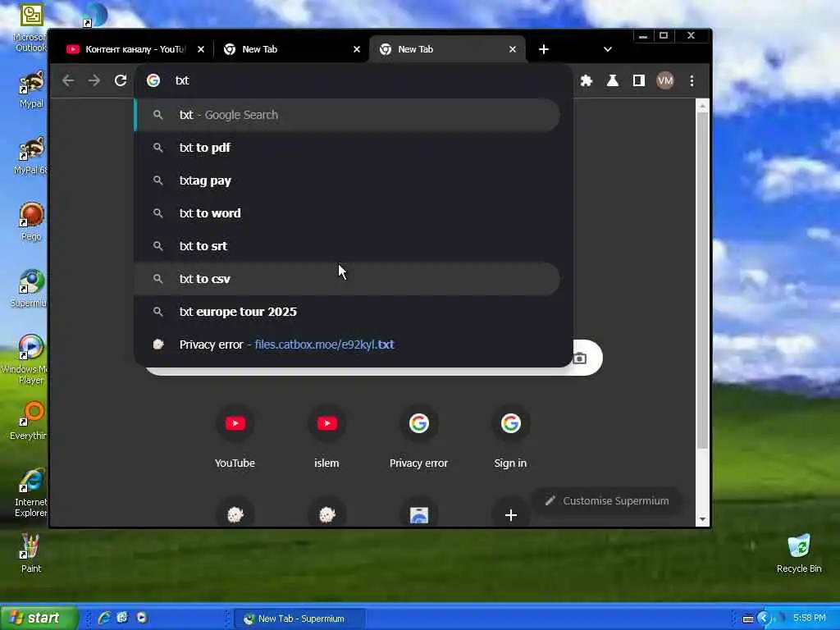The width and height of the screenshot is (840, 630).
Task: Select the Mypal desktop shortcut
Action: click(x=31, y=89)
